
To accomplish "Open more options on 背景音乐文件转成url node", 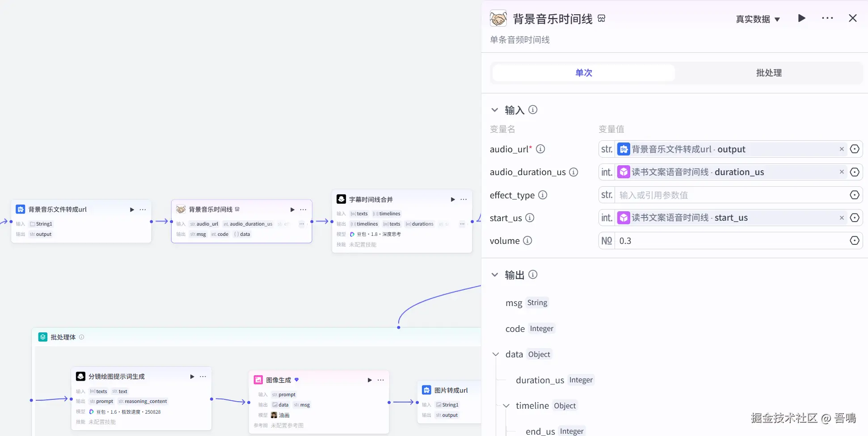I will (143, 210).
